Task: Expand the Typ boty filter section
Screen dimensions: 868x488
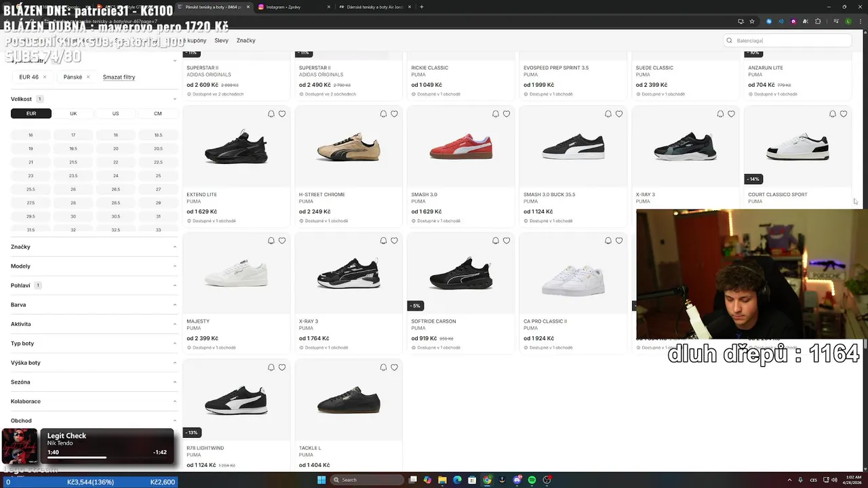Action: point(94,344)
